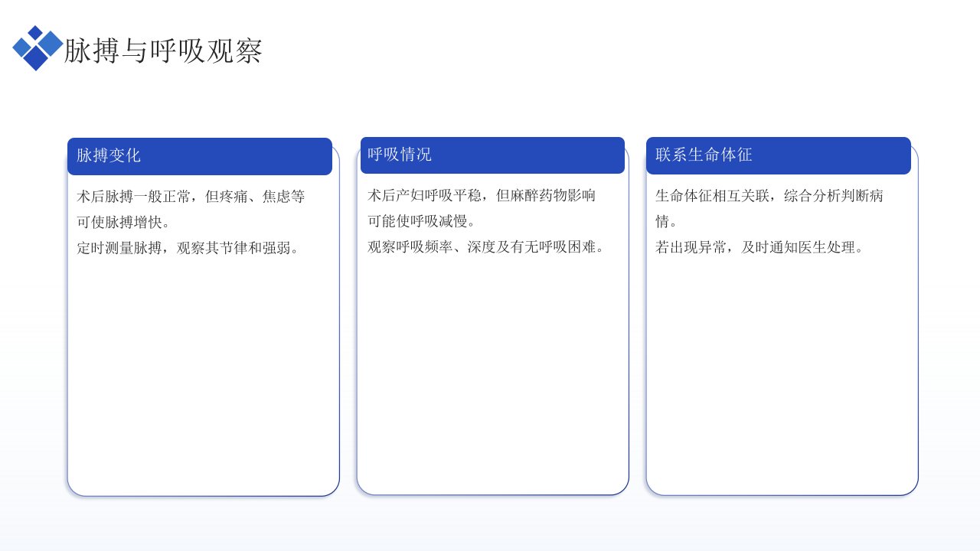Select the light blue right diamond of the logo
Image resolution: width=980 pixels, height=551 pixels.
51,44
